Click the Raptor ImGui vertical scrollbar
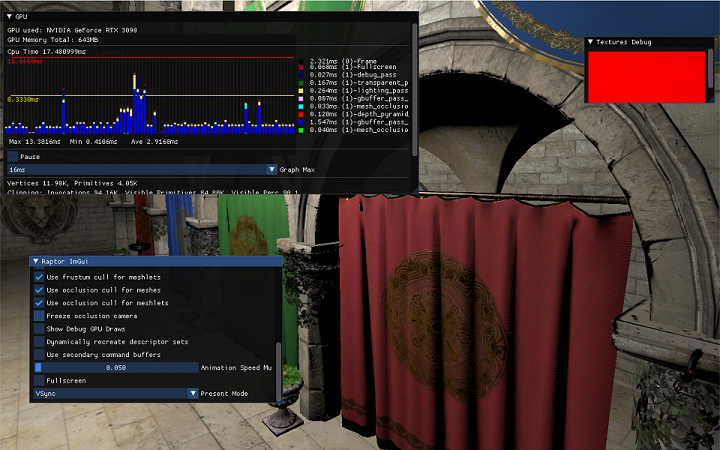The image size is (720, 450). point(278,371)
